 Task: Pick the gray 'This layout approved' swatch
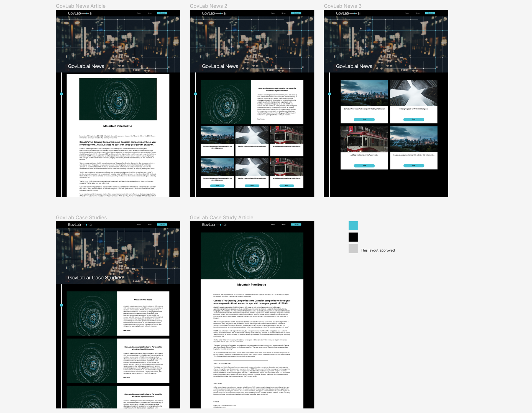click(x=353, y=249)
